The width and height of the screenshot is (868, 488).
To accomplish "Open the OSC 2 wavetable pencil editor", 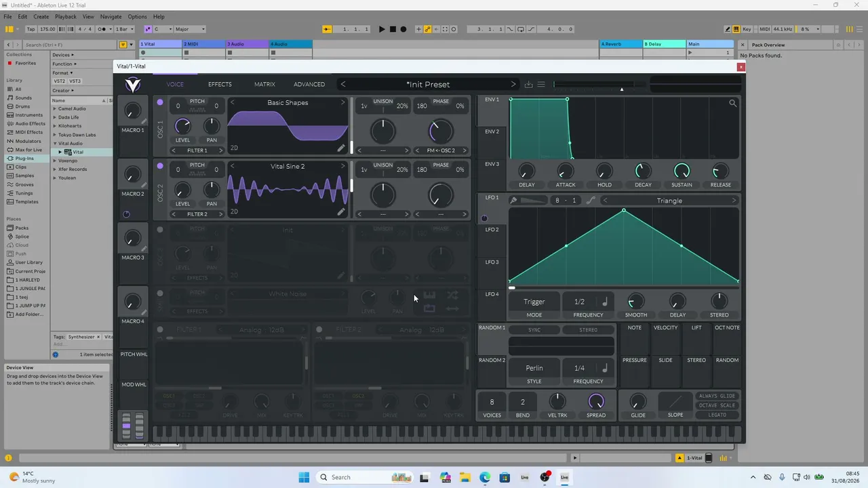I will pyautogui.click(x=341, y=211).
